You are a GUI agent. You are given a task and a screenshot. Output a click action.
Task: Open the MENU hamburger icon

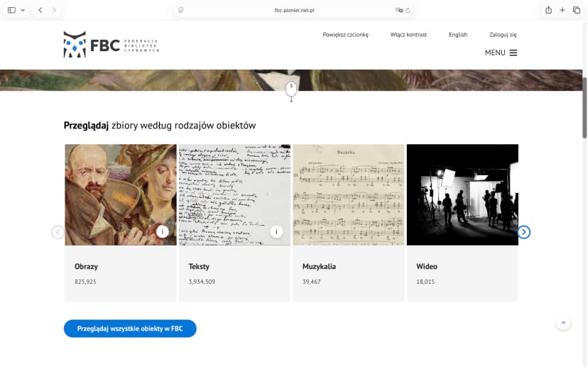point(513,53)
